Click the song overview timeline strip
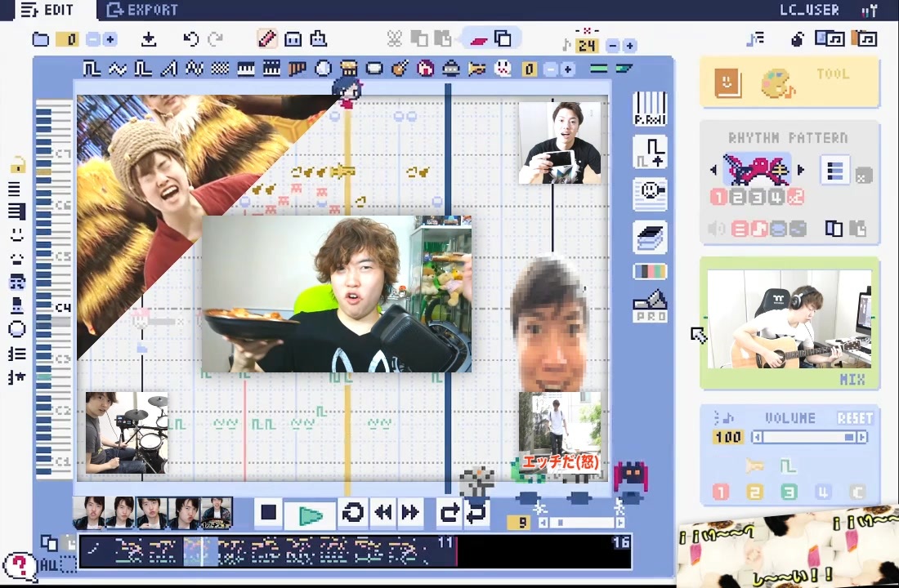 click(x=355, y=551)
